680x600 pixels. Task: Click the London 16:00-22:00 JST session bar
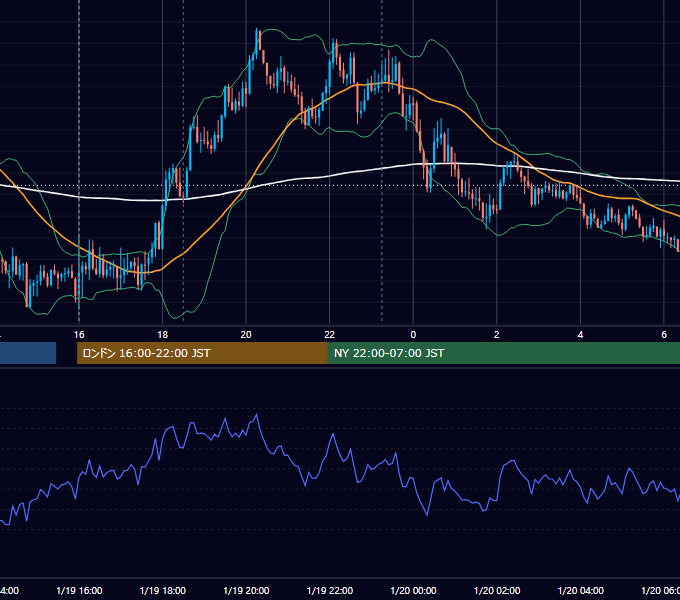[202, 353]
